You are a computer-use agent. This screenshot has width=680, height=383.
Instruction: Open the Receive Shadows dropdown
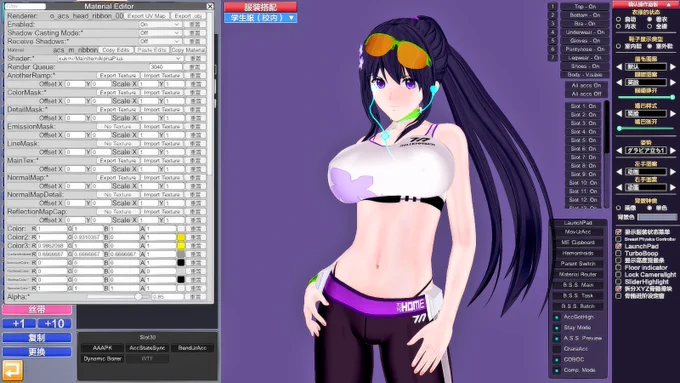click(160, 41)
